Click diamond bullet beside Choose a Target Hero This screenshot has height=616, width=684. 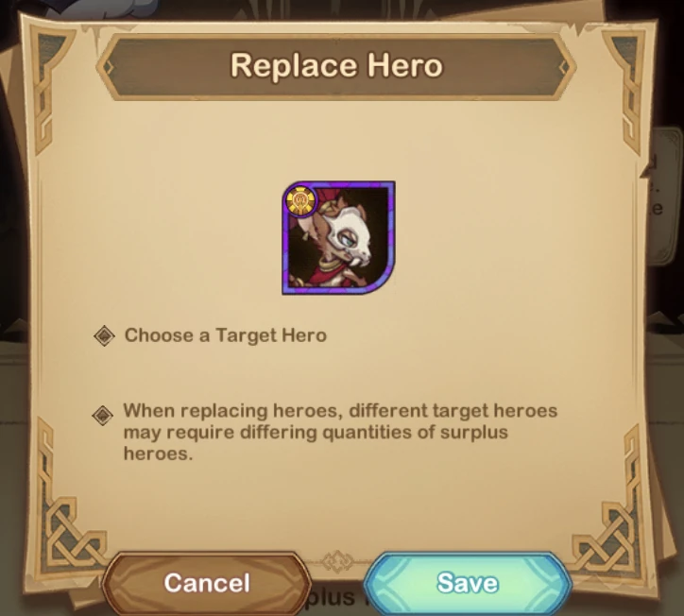(x=104, y=336)
